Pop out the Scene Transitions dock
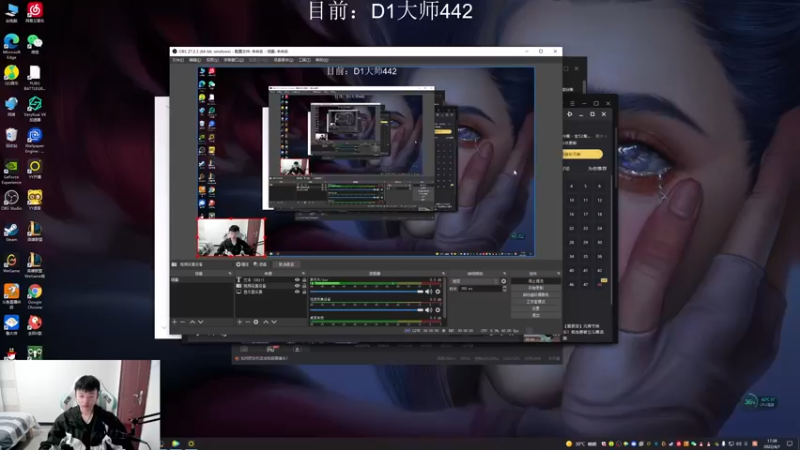This screenshot has width=800, height=450. point(505,273)
